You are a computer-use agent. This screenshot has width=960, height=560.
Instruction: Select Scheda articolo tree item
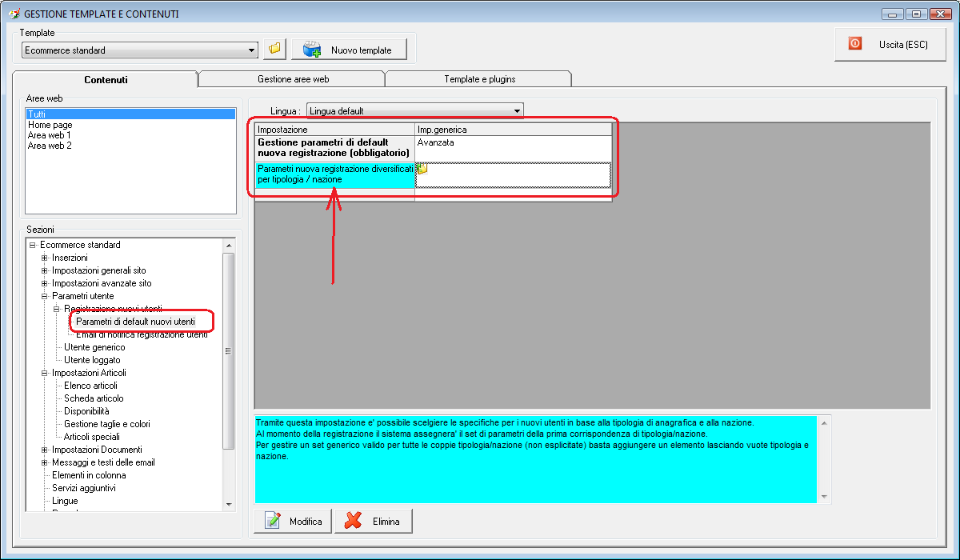point(94,398)
